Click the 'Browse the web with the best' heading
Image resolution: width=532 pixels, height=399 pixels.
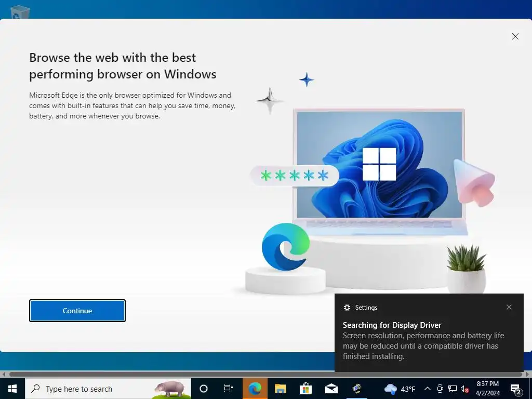click(123, 66)
